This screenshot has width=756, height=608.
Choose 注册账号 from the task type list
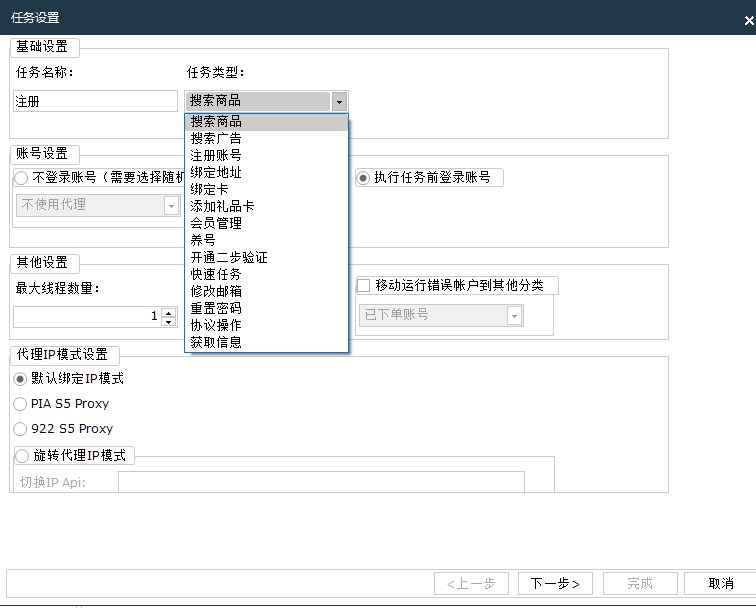pyautogui.click(x=266, y=156)
